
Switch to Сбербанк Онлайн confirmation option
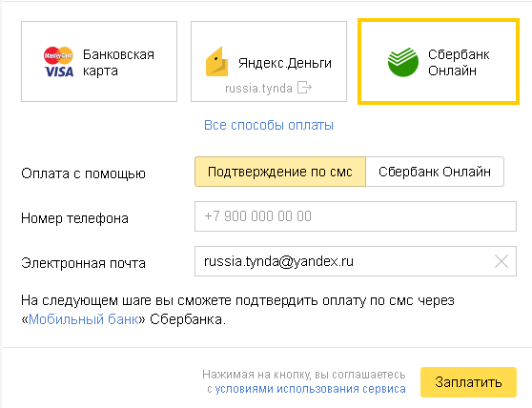click(435, 172)
